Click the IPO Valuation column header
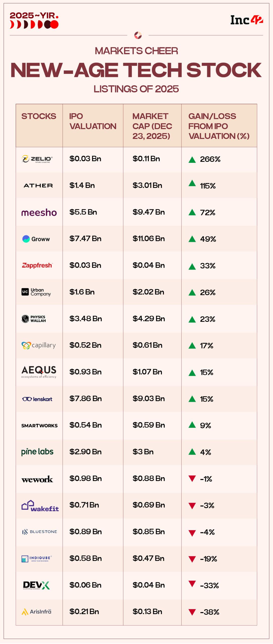The image size is (273, 644). pyautogui.click(x=93, y=121)
